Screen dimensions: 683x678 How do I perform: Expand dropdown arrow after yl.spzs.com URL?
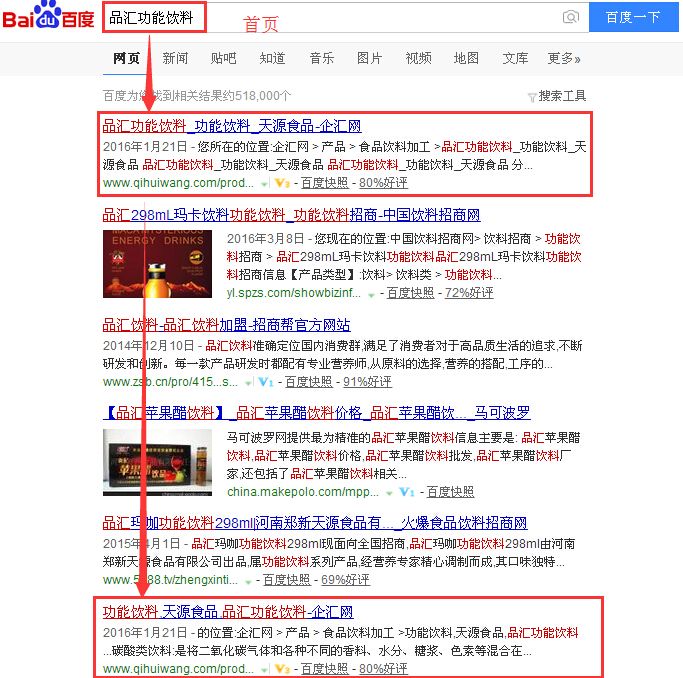[x=371, y=295]
